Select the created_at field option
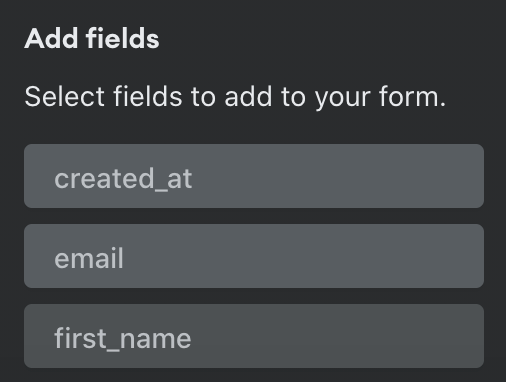The height and width of the screenshot is (382, 506). pyautogui.click(x=254, y=176)
